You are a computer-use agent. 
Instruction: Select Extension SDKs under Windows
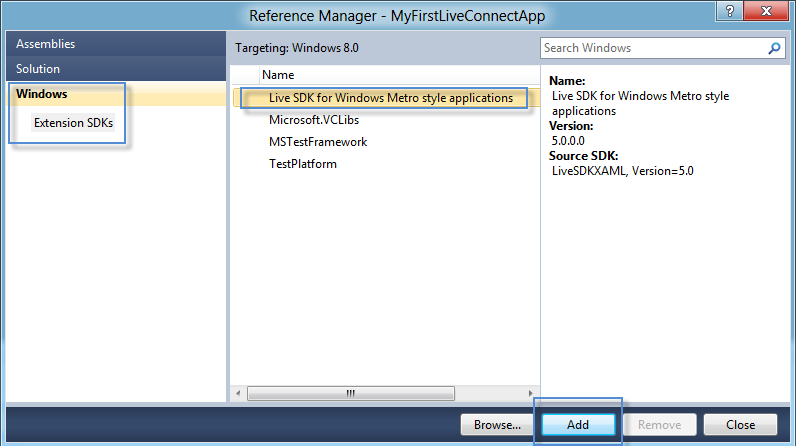point(73,123)
